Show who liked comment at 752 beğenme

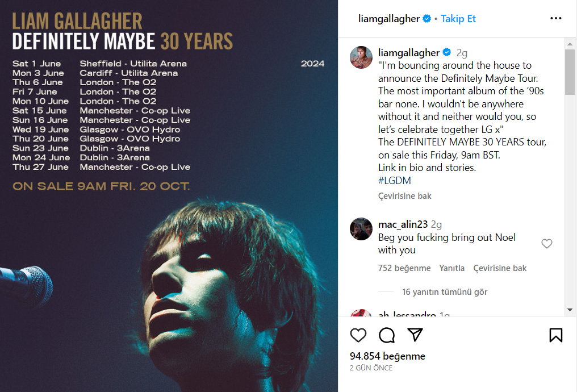tap(404, 268)
